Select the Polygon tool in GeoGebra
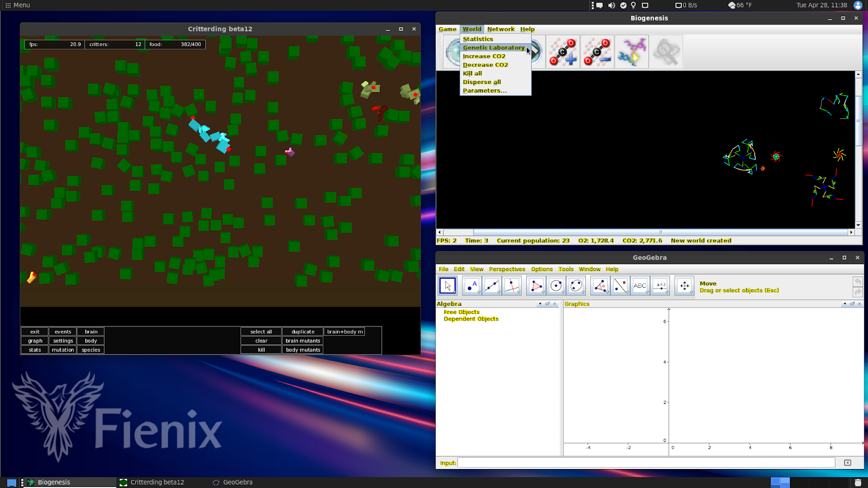Screen dimensions: 868x488 (534, 285)
